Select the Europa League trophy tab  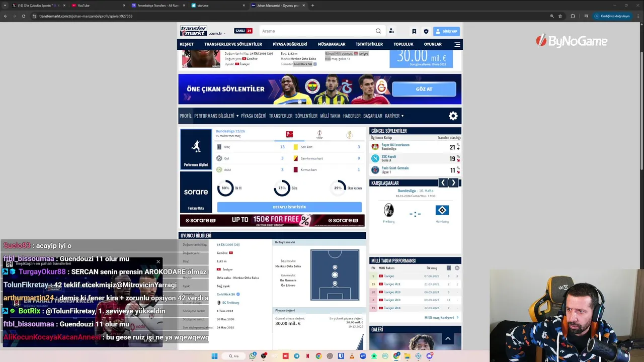click(319, 134)
